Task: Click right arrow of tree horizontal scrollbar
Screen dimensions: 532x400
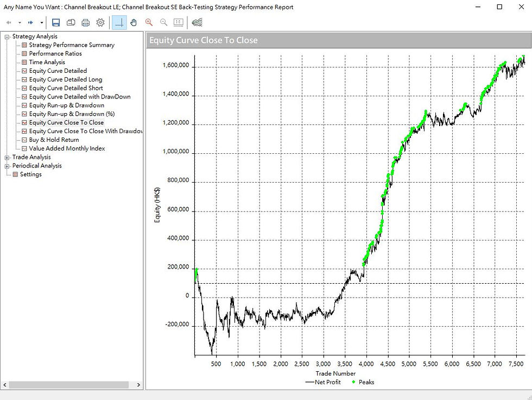Action: [x=138, y=385]
